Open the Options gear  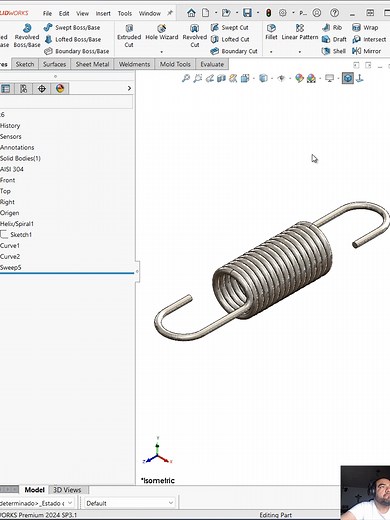[x=283, y=13]
